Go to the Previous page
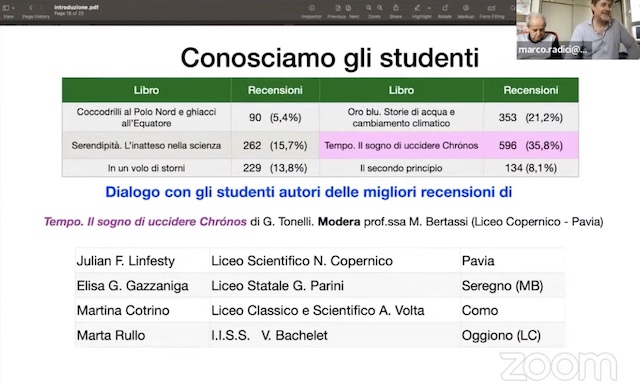The height and width of the screenshot is (384, 640). pyautogui.click(x=338, y=8)
